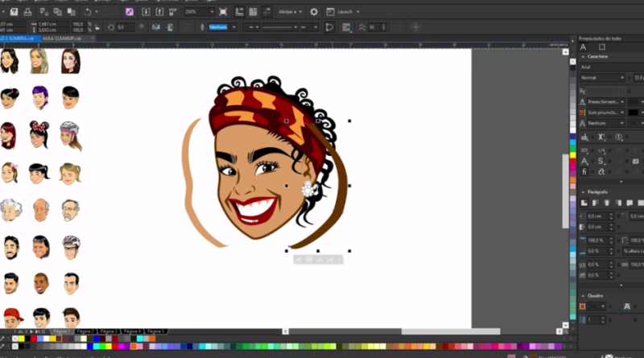Align paragraph text to the left
Screen dimensions: 644x358
point(596,203)
